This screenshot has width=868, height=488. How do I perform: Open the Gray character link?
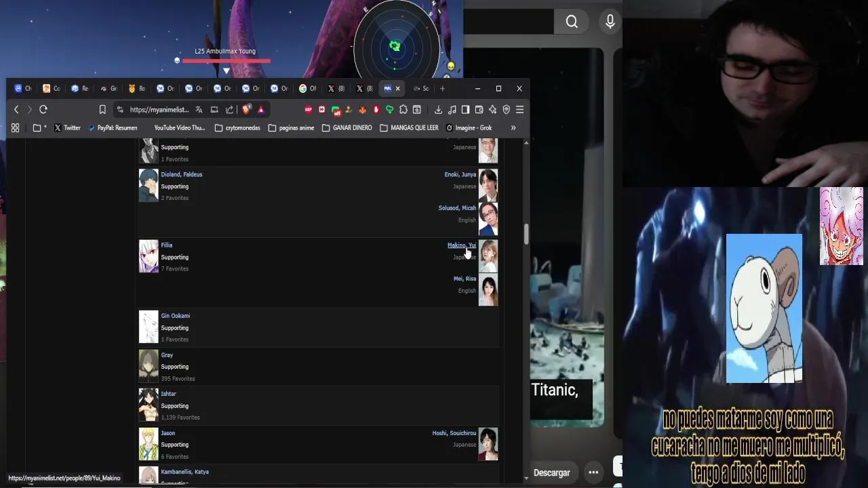(167, 354)
